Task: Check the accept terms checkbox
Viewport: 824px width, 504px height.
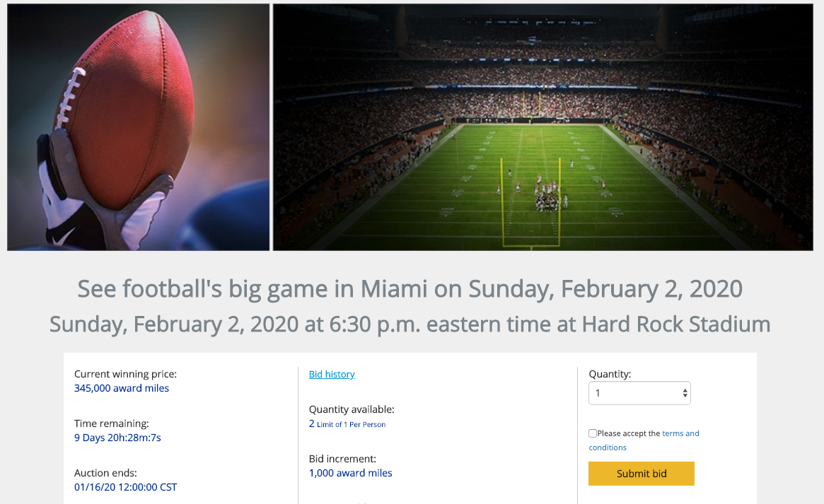Action: tap(593, 433)
